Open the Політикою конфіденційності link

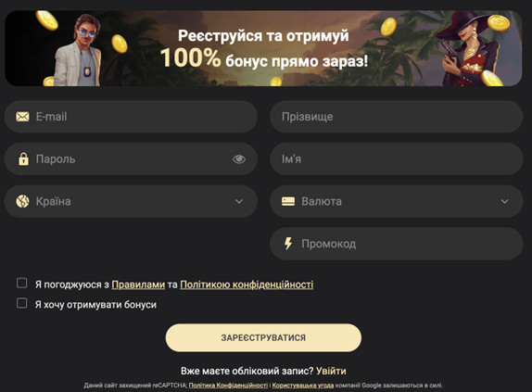(247, 285)
